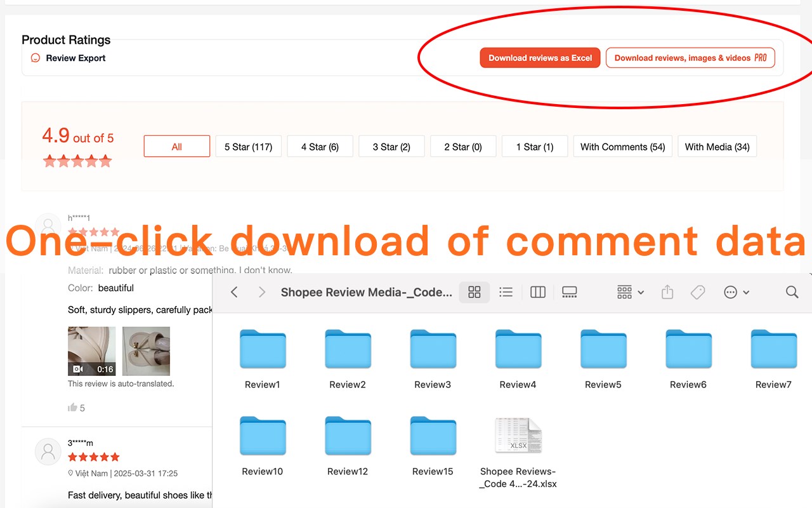Like the first review with the thumbs-up
Image resolution: width=812 pixels, height=508 pixels.
pos(73,407)
